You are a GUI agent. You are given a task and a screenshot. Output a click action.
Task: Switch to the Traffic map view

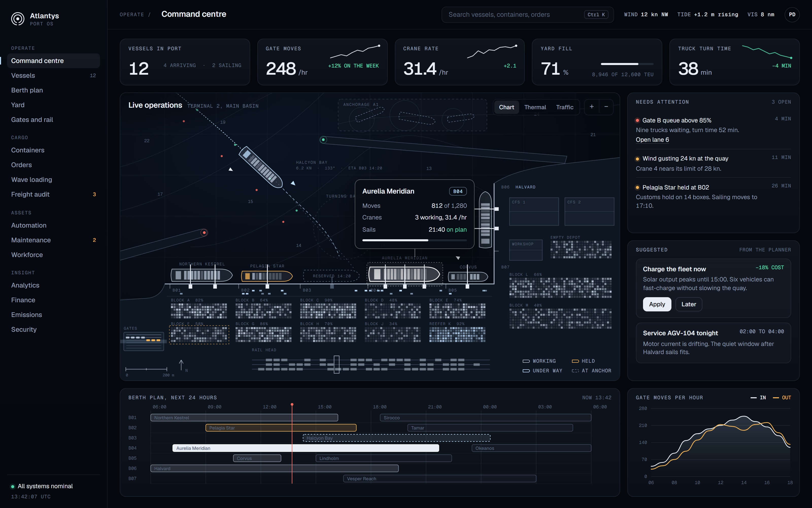(x=564, y=107)
